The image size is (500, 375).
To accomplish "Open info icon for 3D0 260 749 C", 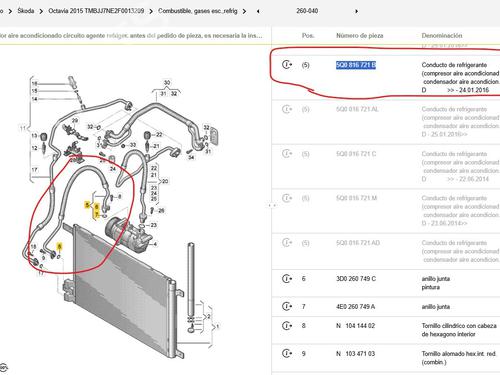I will (x=287, y=278).
